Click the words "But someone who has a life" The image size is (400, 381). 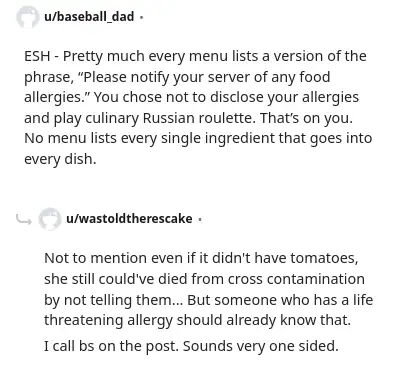click(280, 299)
